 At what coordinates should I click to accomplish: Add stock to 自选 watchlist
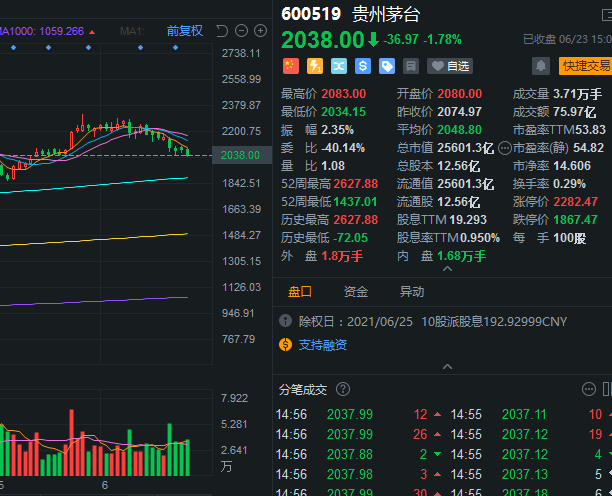450,66
